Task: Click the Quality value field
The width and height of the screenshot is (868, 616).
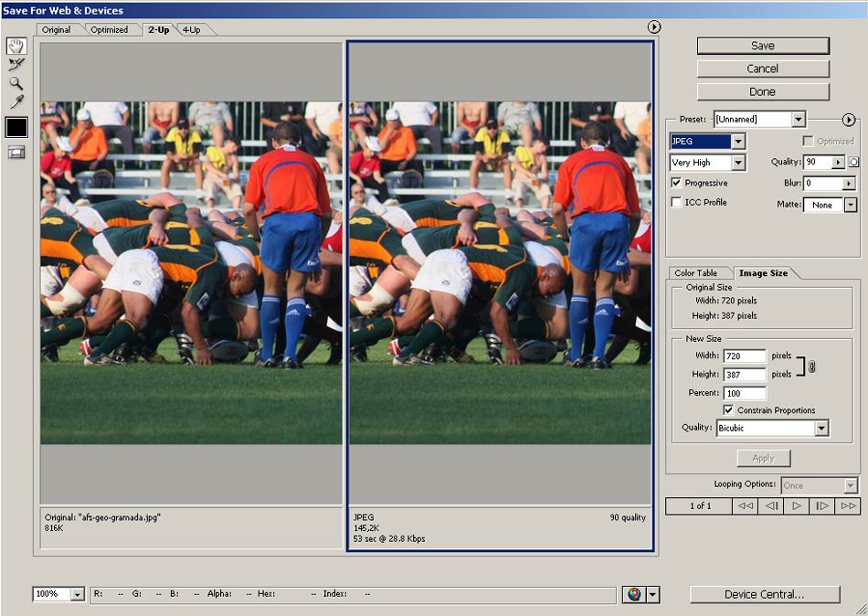Action: [818, 163]
